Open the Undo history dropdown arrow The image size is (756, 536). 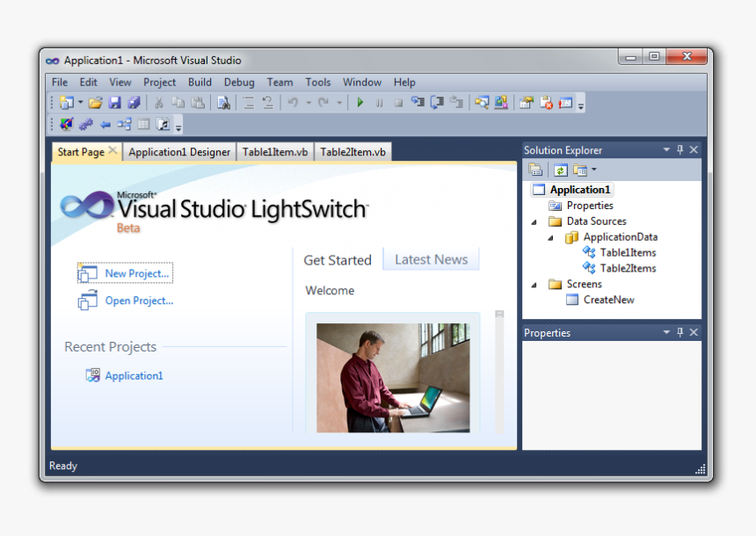click(x=309, y=103)
